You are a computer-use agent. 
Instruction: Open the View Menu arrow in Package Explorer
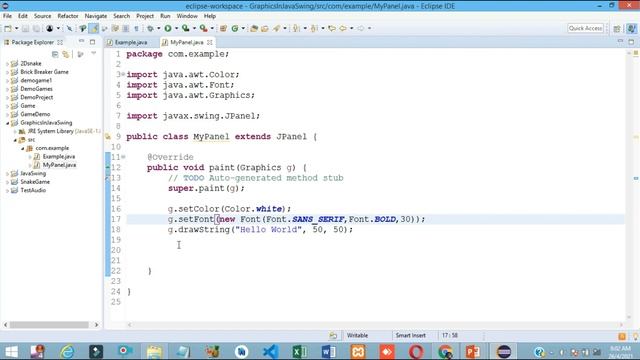coord(93,54)
